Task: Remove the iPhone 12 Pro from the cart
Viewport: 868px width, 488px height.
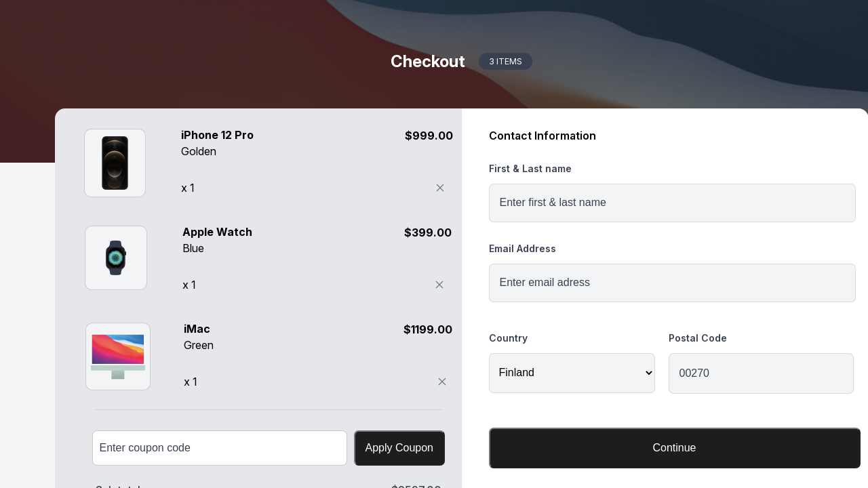Action: 440,188
